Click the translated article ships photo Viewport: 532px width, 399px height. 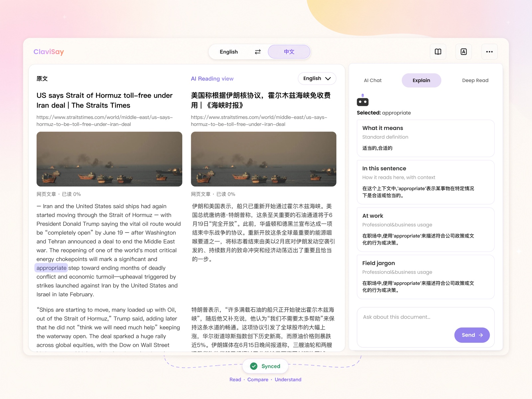(x=264, y=159)
